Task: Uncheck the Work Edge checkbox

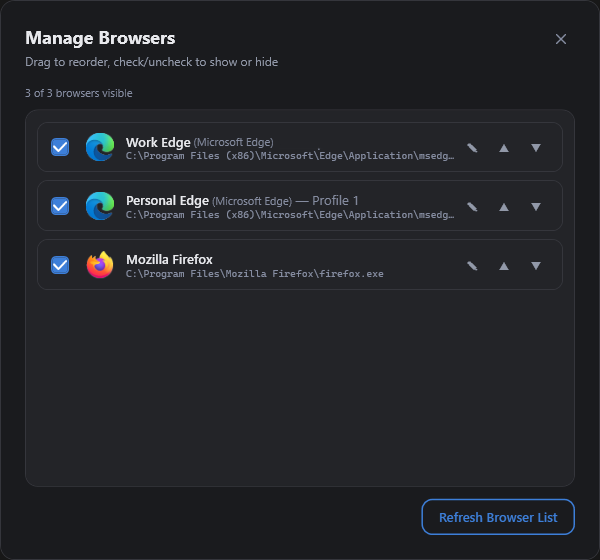Action: pyautogui.click(x=60, y=147)
